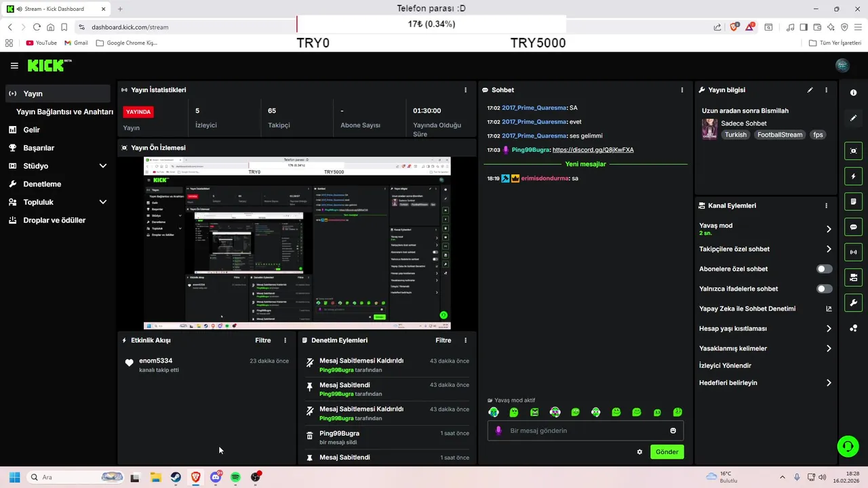
Task: Expand Yasaklanmış kelimeler options
Action: click(765, 348)
